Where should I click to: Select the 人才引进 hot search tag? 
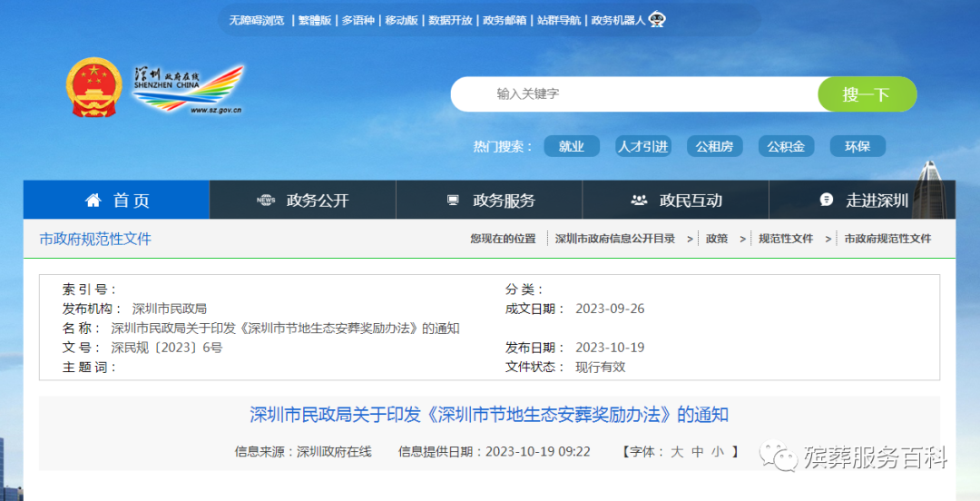[642, 147]
